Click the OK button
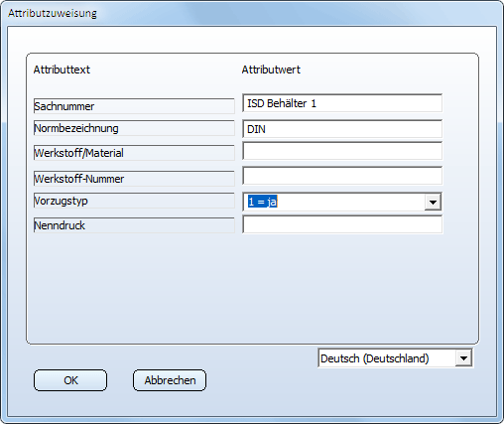Viewport: 504px width, 424px height. click(70, 380)
